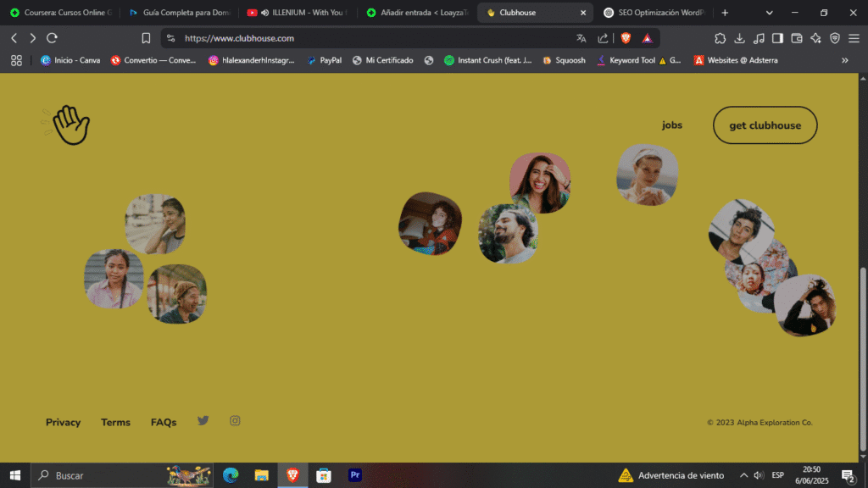The height and width of the screenshot is (488, 868).
Task: Go back to the previous page
Action: [14, 38]
